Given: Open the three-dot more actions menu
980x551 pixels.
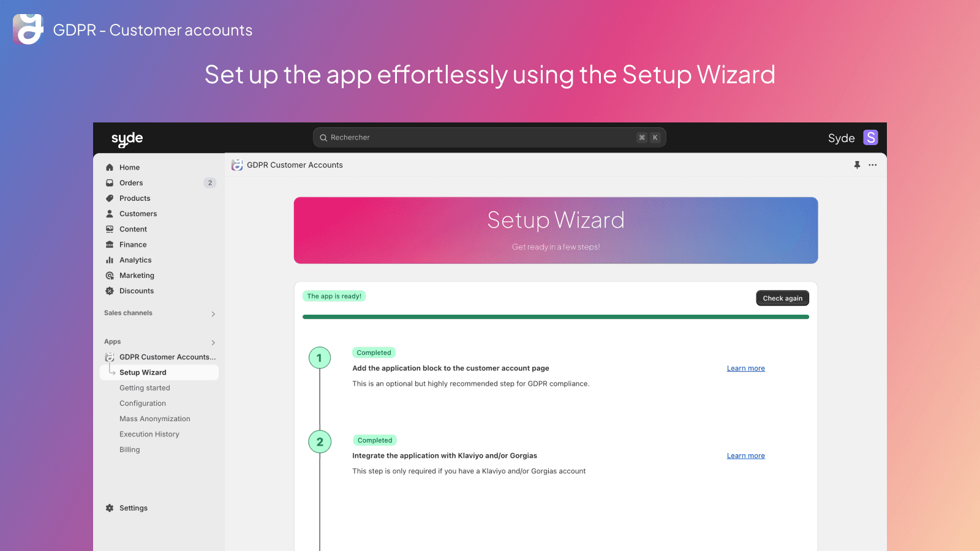Looking at the screenshot, I should pyautogui.click(x=873, y=165).
